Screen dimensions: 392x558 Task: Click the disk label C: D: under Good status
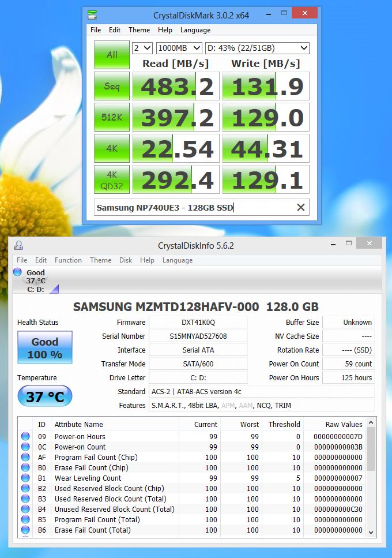(36, 289)
